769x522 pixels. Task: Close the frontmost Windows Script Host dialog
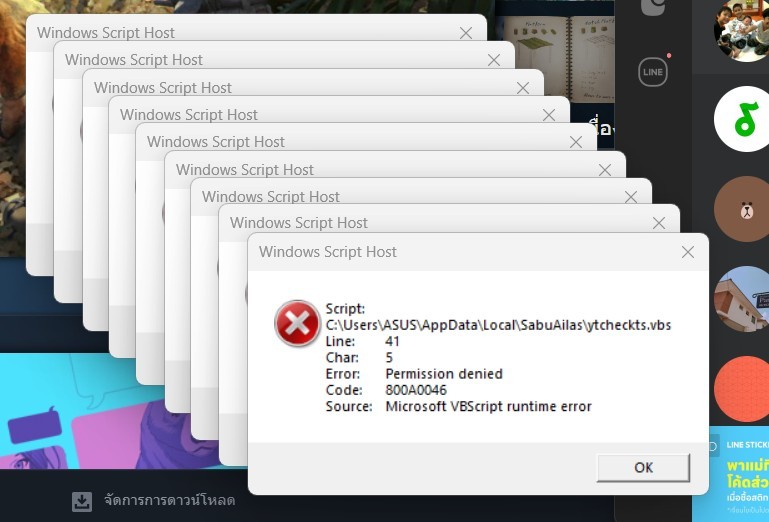(x=688, y=252)
